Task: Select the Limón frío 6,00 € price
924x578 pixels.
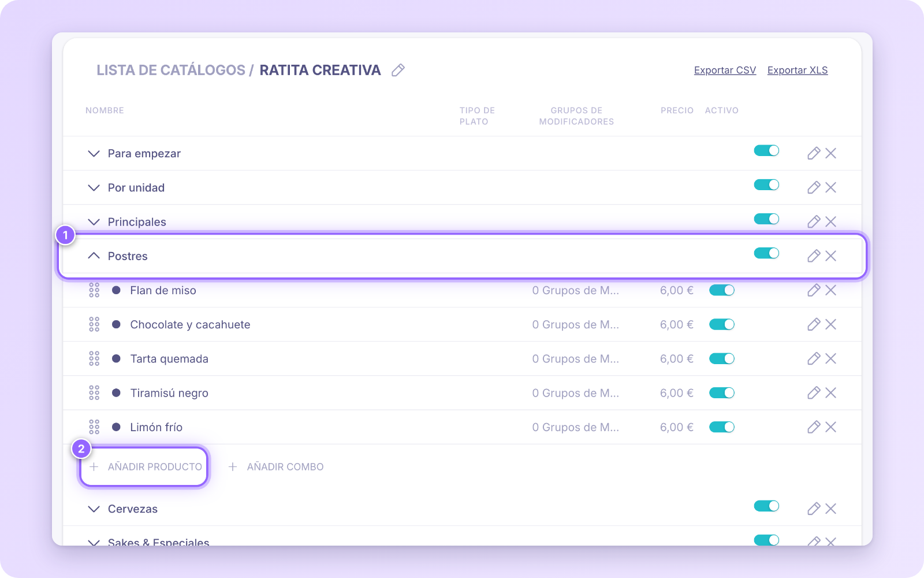Action: (676, 427)
